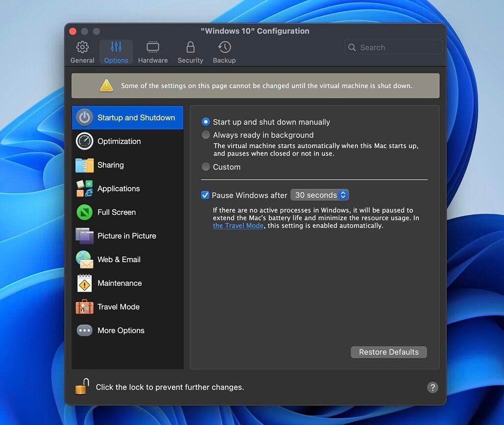Open the Web & Email settings icon
This screenshot has height=425, width=504.
[x=84, y=259]
